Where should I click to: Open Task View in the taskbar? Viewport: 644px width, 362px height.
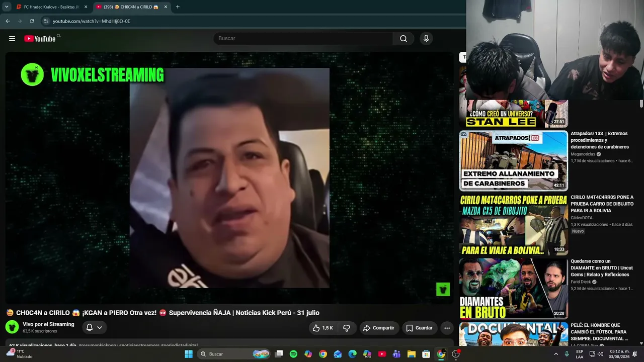tap(279, 354)
